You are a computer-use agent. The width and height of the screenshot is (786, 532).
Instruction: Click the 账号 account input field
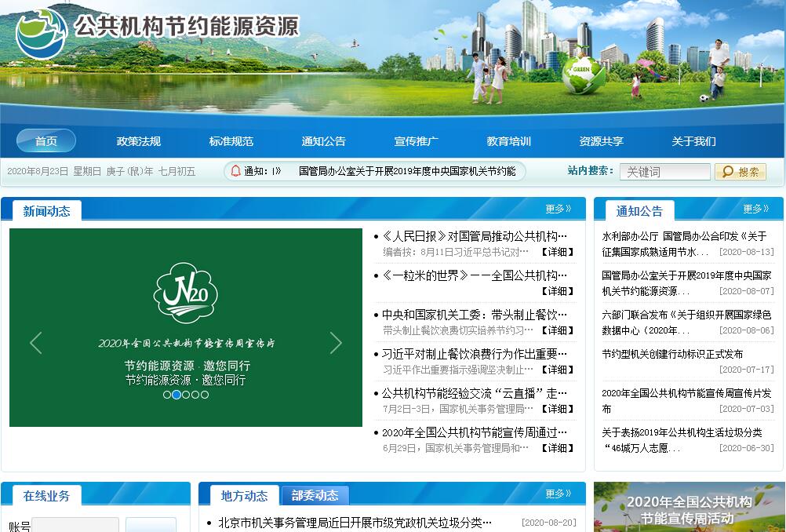[75, 525]
